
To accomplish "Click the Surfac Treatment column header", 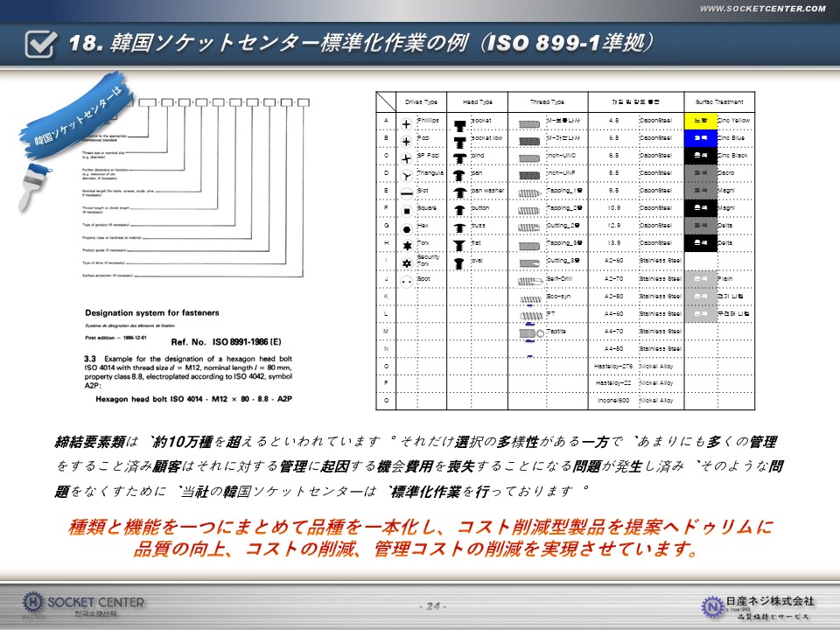I will 718,101.
